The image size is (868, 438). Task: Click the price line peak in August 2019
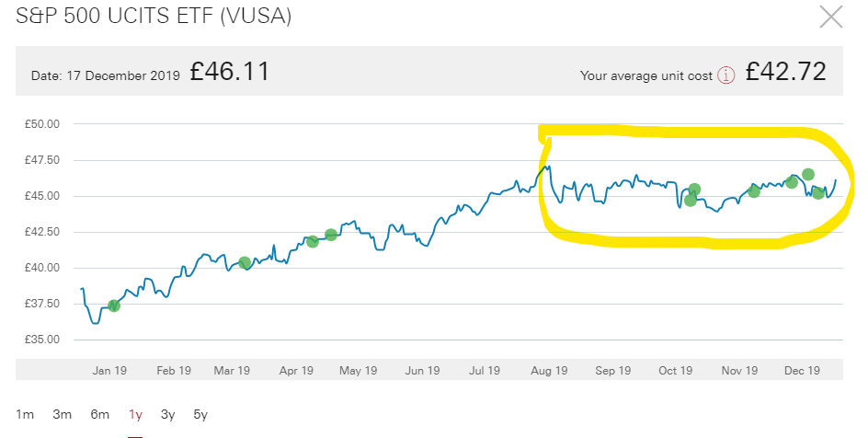point(548,167)
